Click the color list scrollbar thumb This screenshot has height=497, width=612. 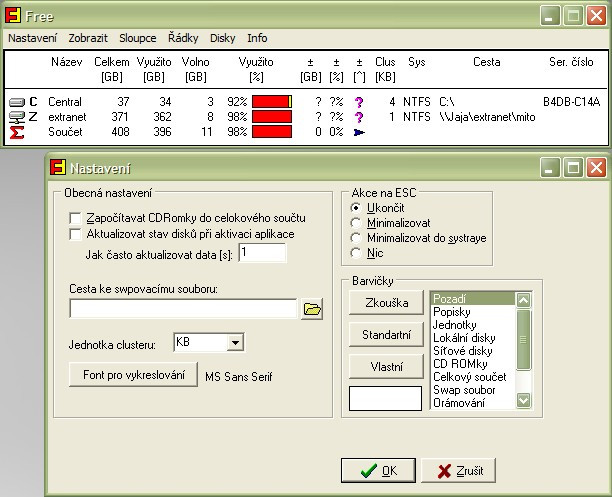click(x=523, y=339)
